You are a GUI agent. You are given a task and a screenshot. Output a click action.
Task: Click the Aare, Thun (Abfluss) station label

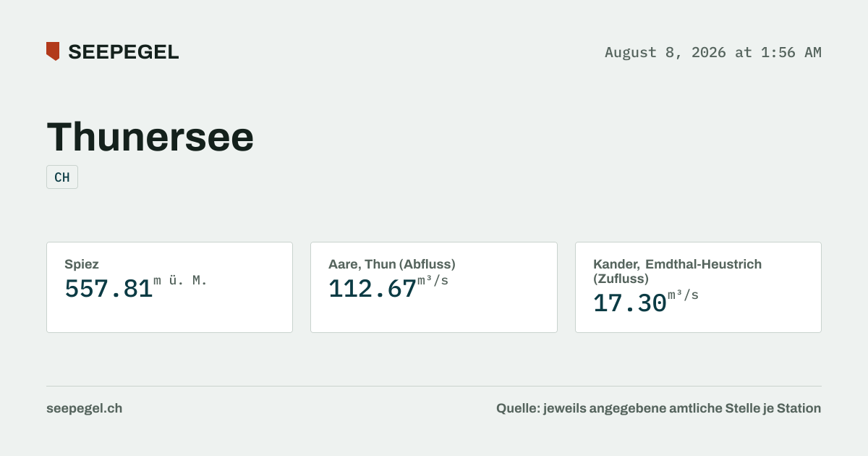(392, 264)
